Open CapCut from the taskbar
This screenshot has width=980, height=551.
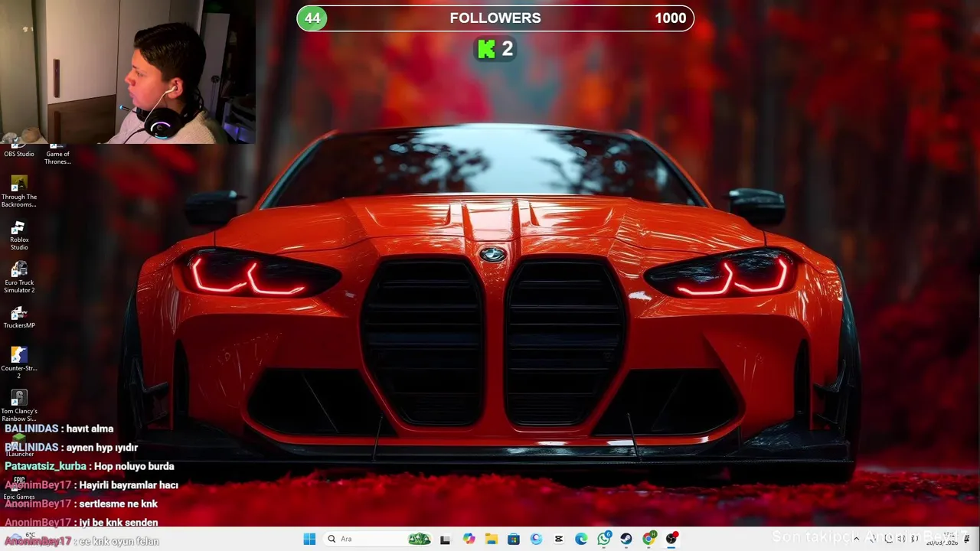[559, 539]
